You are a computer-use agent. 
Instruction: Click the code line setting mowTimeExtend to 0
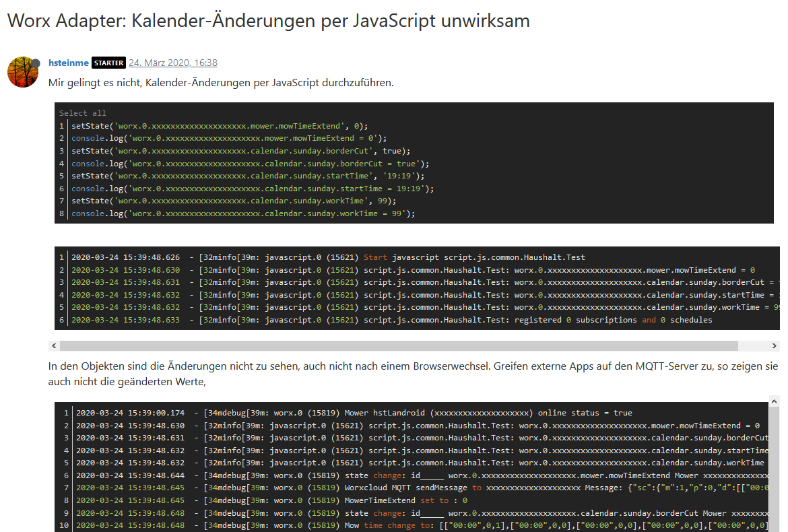pyautogui.click(x=220, y=126)
